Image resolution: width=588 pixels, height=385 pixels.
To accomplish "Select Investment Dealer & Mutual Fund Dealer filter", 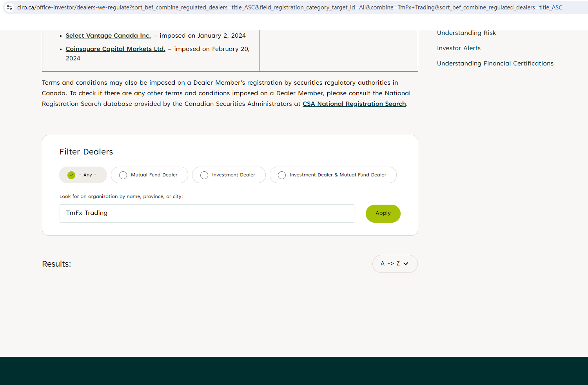I will [x=333, y=175].
